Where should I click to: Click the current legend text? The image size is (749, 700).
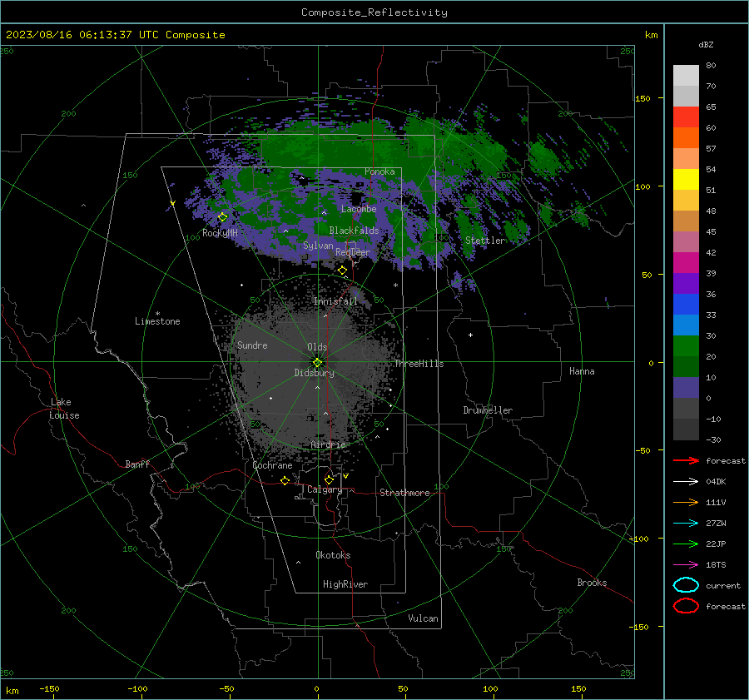tap(723, 585)
